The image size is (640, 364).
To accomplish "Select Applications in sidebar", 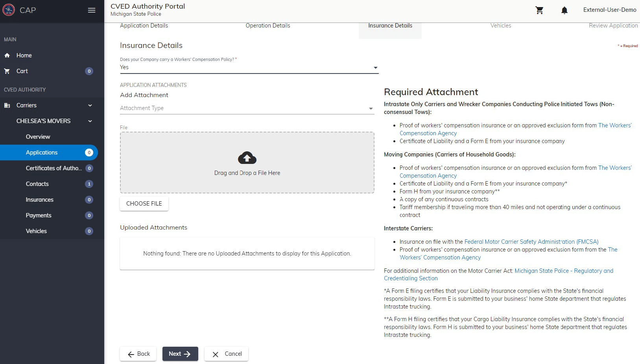I will point(49,153).
